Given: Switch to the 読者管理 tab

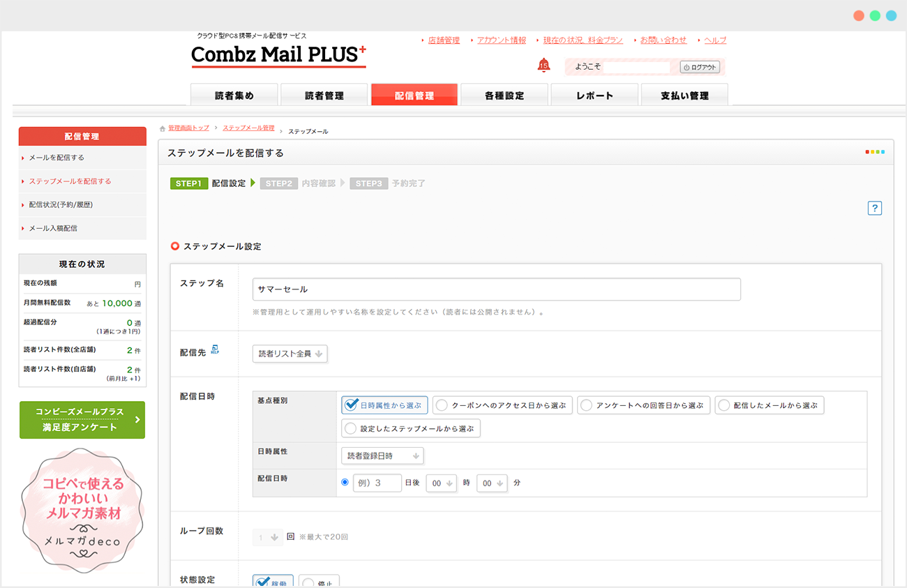Looking at the screenshot, I should [x=324, y=96].
